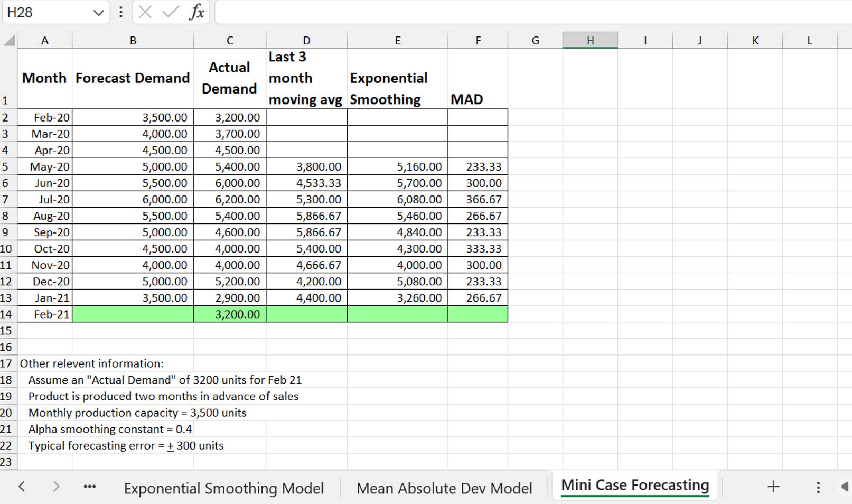Open the Name Box dropdown arrow
The height and width of the screenshot is (504, 852).
pyautogui.click(x=98, y=12)
